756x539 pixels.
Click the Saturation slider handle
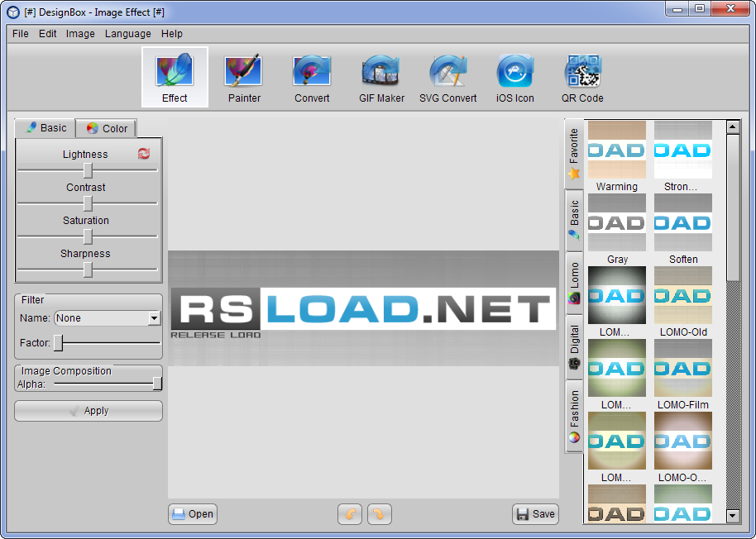tap(88, 236)
